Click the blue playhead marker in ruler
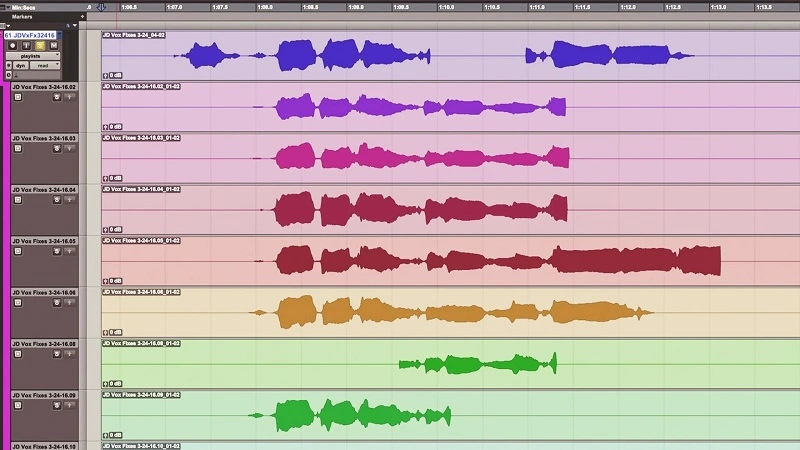The width and height of the screenshot is (800, 450). pos(100,7)
